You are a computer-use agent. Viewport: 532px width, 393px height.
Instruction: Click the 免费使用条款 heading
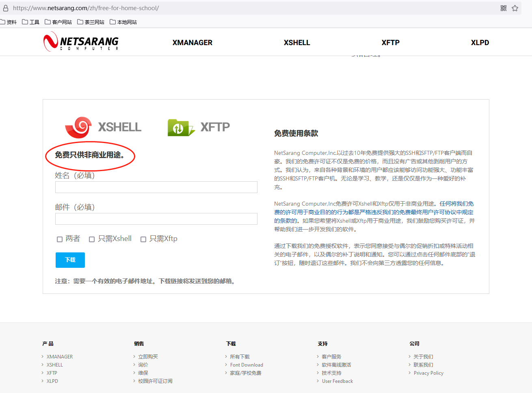[x=296, y=133]
